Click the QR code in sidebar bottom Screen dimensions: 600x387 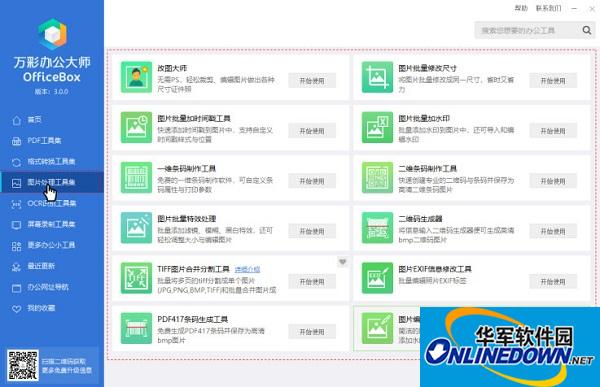(x=23, y=365)
